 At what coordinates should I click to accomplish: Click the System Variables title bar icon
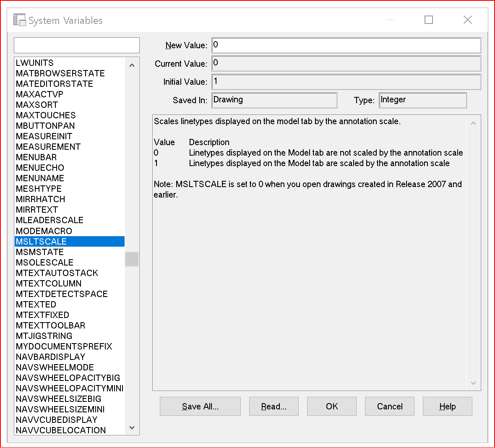20,20
